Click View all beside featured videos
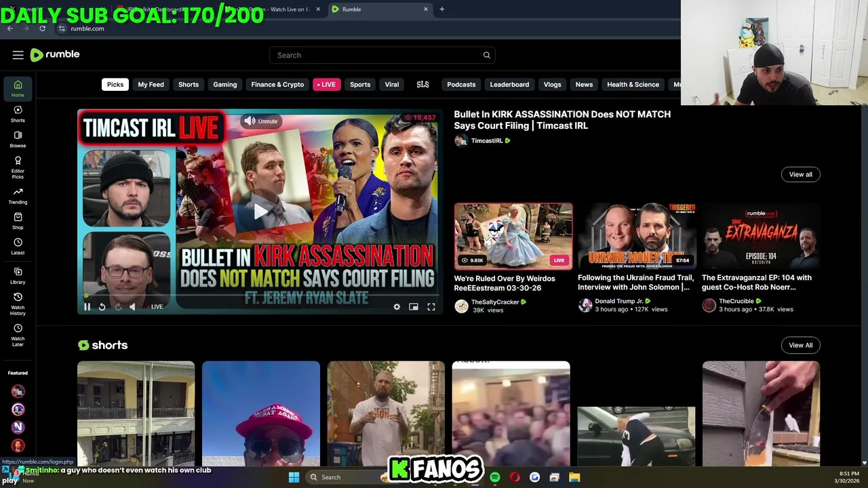 [x=800, y=174]
